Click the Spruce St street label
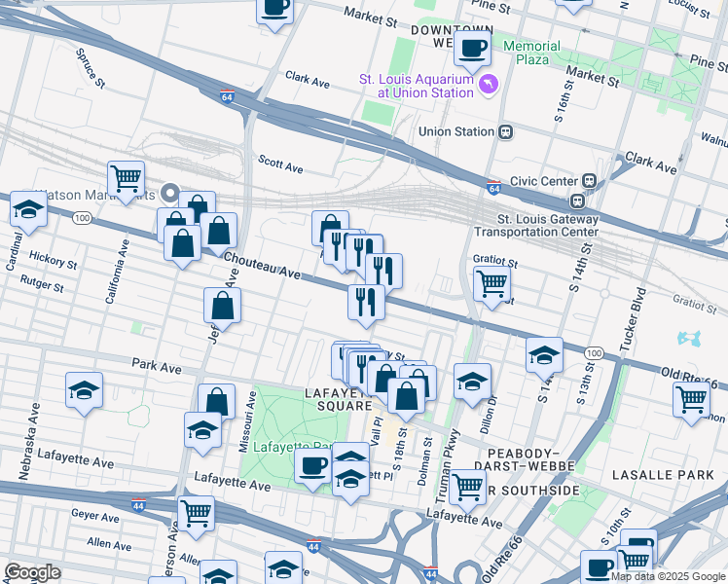728x584 pixels. pyautogui.click(x=91, y=68)
